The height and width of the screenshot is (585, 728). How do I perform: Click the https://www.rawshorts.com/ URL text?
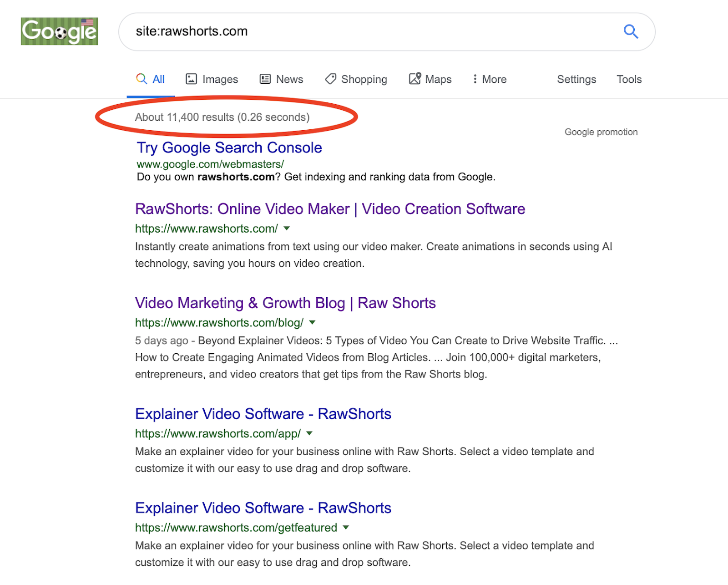(207, 229)
